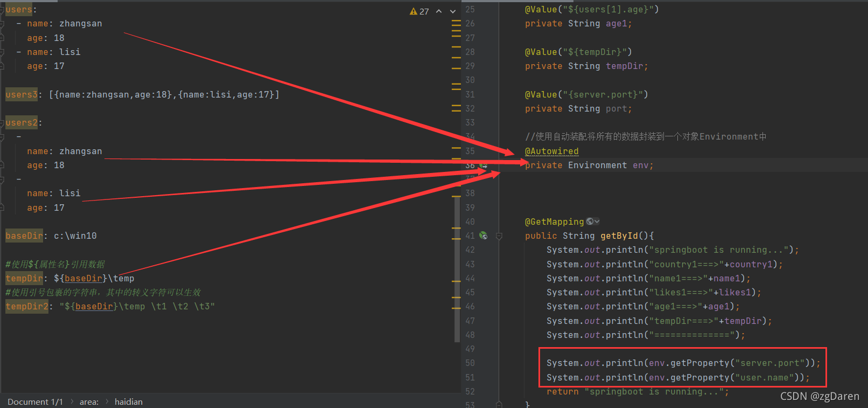This screenshot has height=408, width=868.
Task: Click the @GetMapping annotation text
Action: (555, 222)
